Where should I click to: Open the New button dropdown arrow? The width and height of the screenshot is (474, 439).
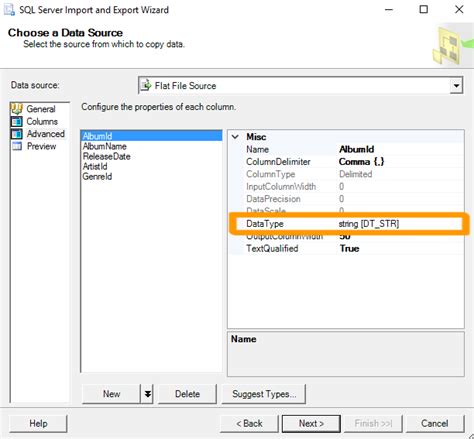[x=147, y=394]
